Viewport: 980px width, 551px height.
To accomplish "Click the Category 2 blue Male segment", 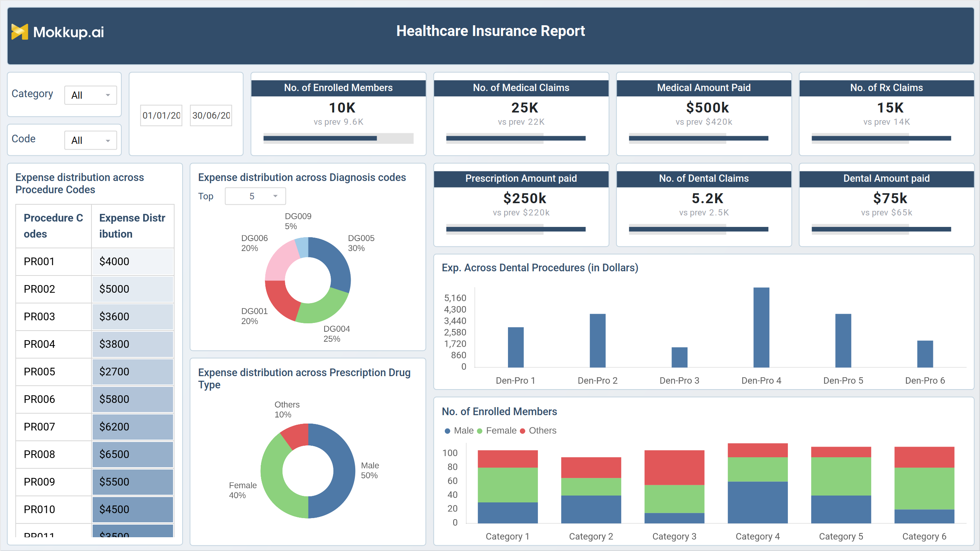I will pyautogui.click(x=591, y=509).
